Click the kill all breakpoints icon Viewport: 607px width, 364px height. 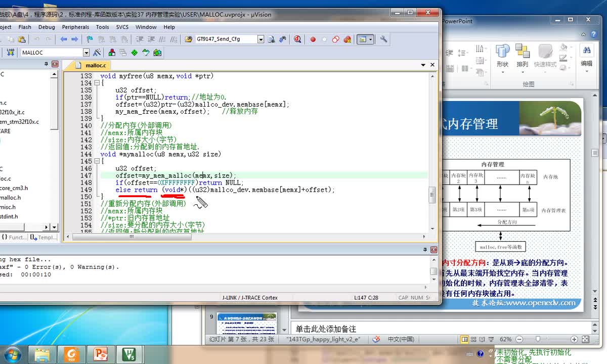347,39
